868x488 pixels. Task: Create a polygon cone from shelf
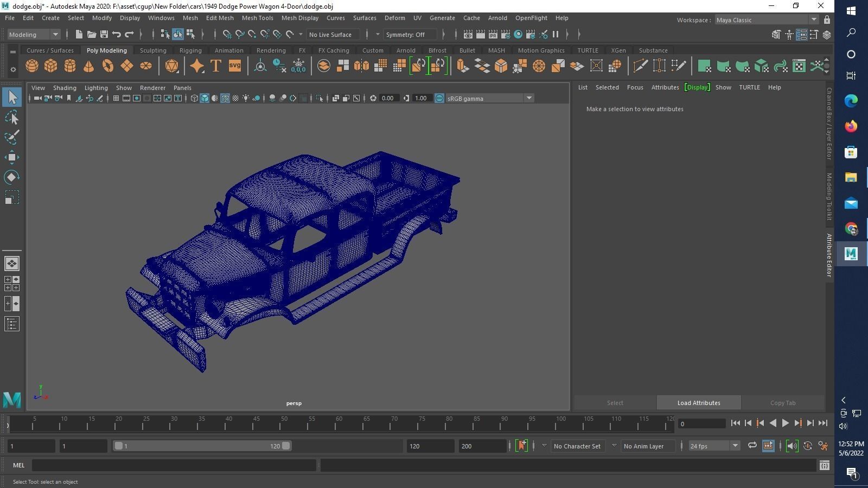[x=88, y=66]
